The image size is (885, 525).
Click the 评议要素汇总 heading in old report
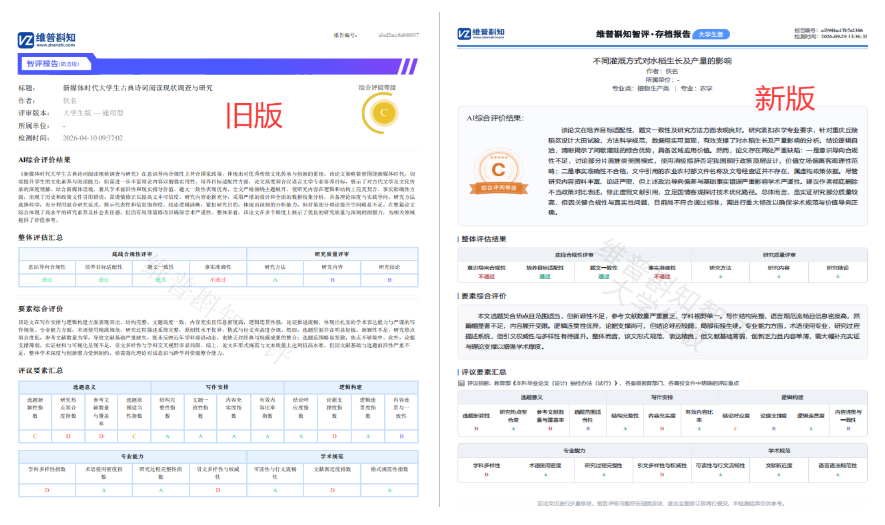(41, 371)
